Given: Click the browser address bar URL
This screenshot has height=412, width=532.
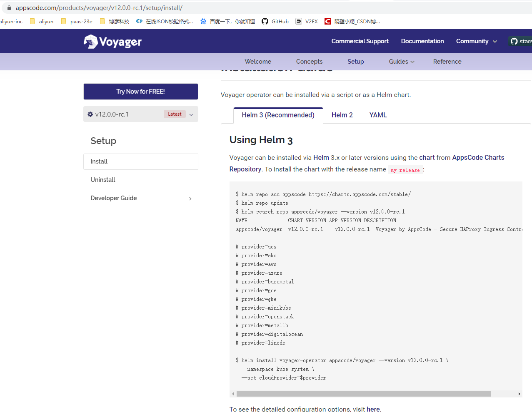Looking at the screenshot, I should click(x=99, y=8).
